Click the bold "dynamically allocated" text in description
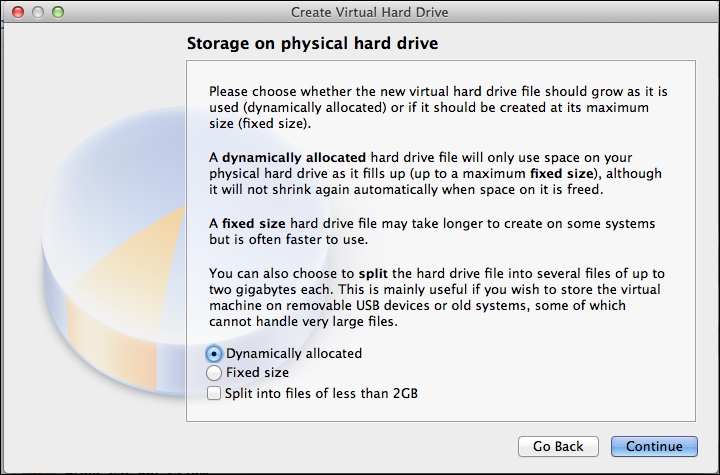 pos(294,158)
